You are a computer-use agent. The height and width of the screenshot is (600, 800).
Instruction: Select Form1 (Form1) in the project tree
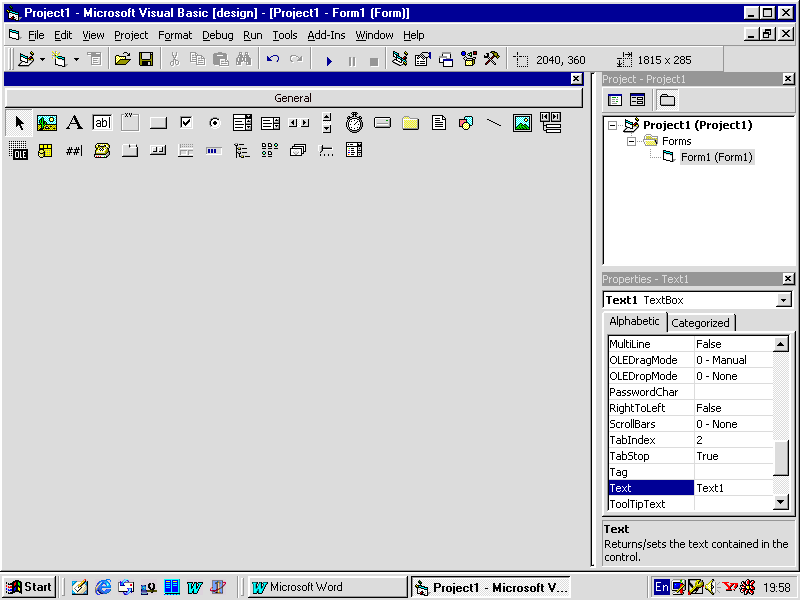point(716,157)
